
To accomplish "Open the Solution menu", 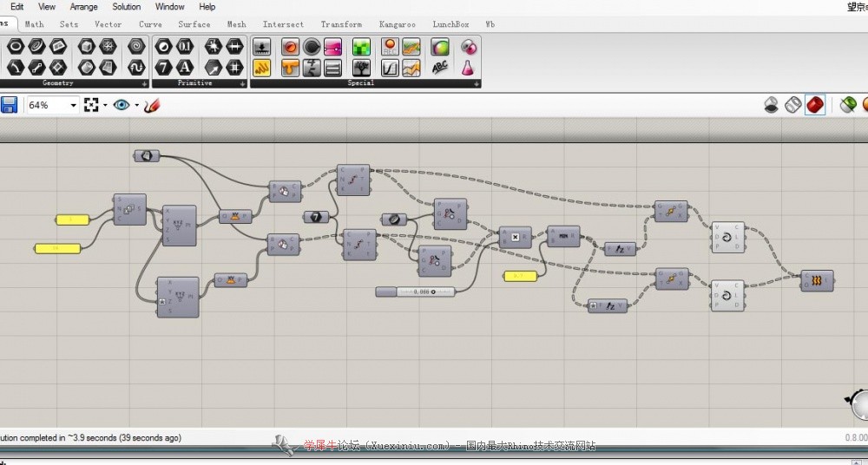I will pos(126,7).
